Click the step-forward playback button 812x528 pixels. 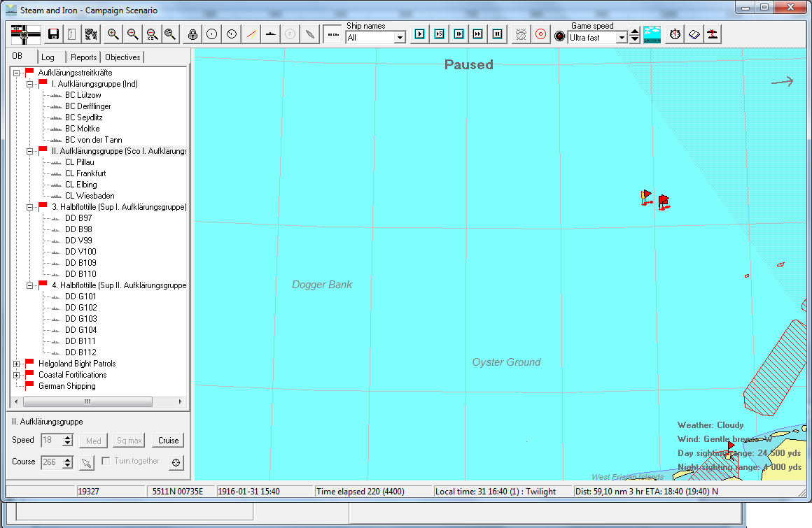(x=458, y=34)
